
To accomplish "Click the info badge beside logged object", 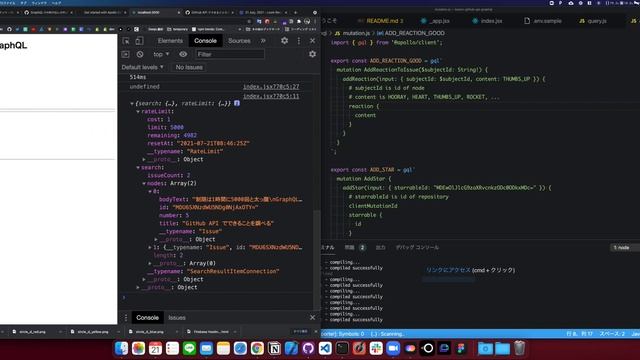I will point(237,103).
